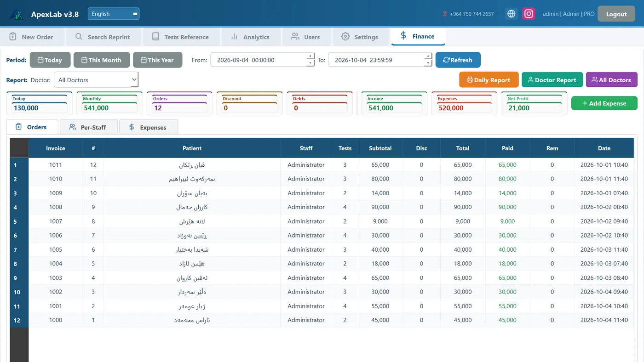Viewport: 644px width, 362px height.
Task: Select the date 2026-10-04 11:40 cell
Action: point(604,320)
